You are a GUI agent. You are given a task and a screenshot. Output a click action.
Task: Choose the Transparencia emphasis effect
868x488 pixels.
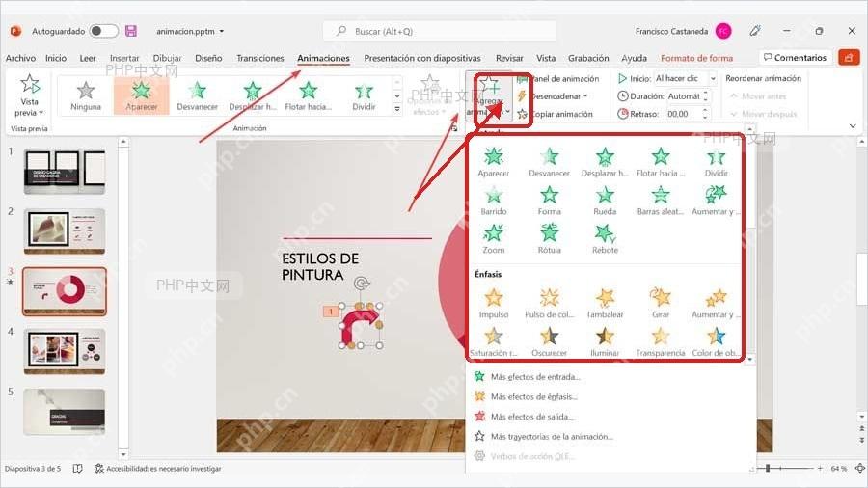pos(661,341)
